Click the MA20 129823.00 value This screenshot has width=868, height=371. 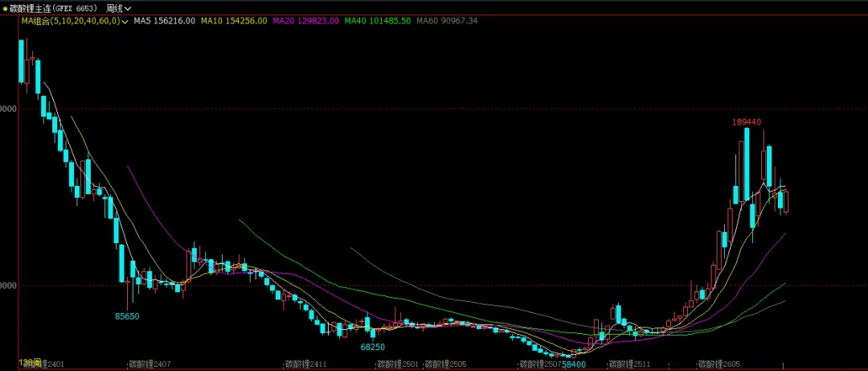point(306,21)
